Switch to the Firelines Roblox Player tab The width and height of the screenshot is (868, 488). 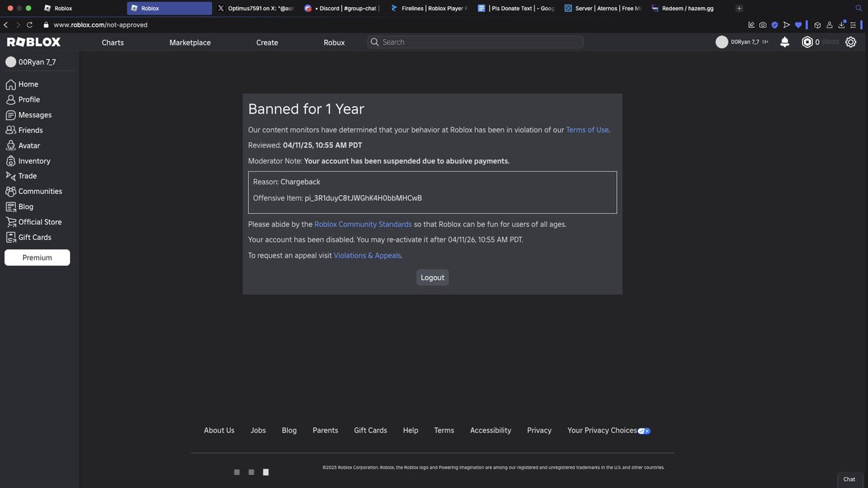[x=428, y=8]
